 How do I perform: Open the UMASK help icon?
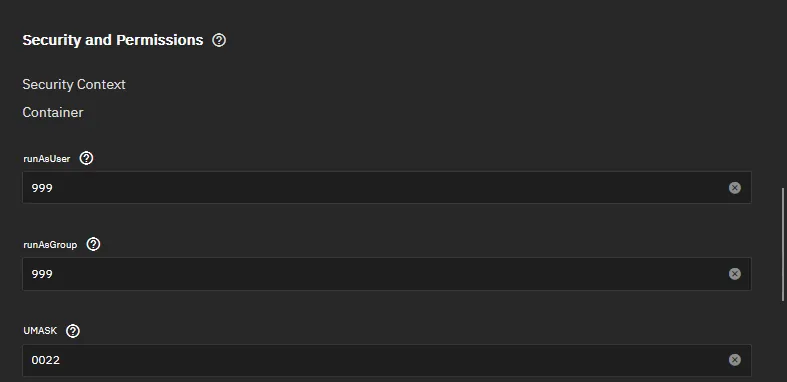[73, 331]
